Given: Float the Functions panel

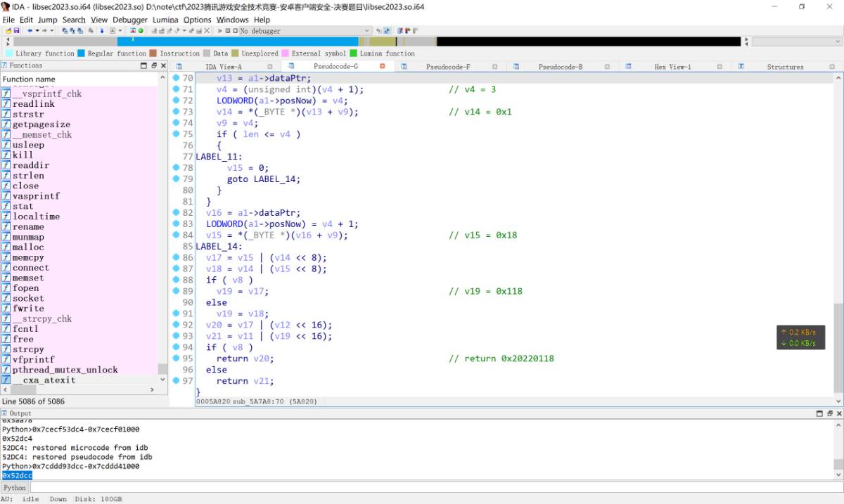Looking at the screenshot, I should click(154, 65).
